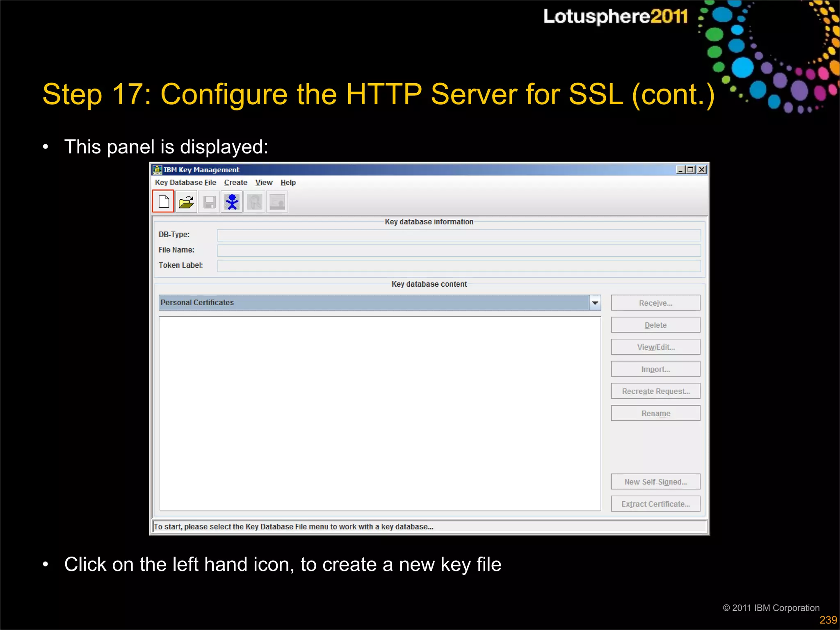Minimize the IBM Key Management window
The image size is (840, 630).
click(x=680, y=170)
